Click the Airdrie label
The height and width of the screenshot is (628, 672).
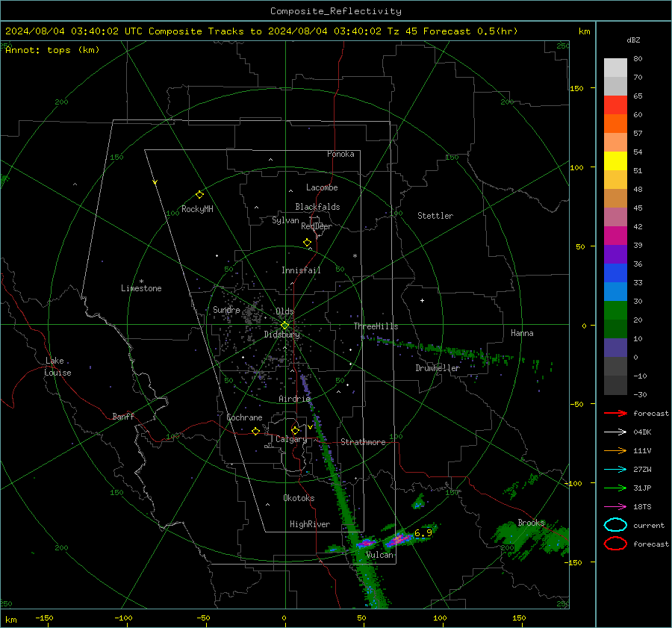294,399
